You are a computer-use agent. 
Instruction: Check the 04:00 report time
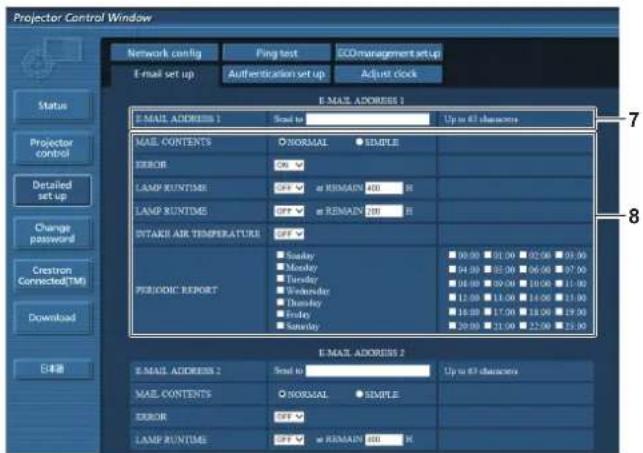click(x=452, y=269)
